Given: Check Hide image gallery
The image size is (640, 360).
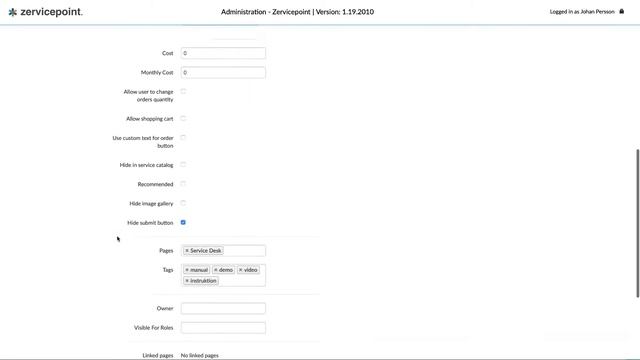Looking at the screenshot, I should point(183,203).
